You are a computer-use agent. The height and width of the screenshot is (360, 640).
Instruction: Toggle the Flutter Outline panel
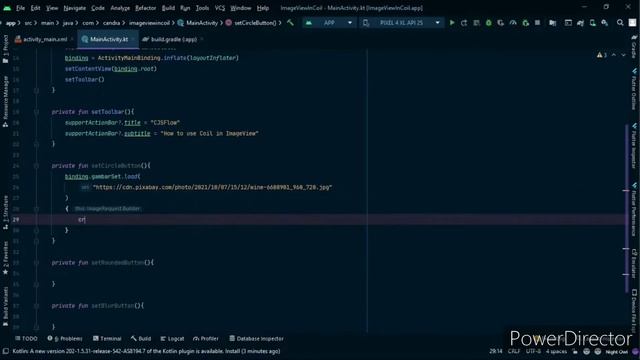(634, 89)
